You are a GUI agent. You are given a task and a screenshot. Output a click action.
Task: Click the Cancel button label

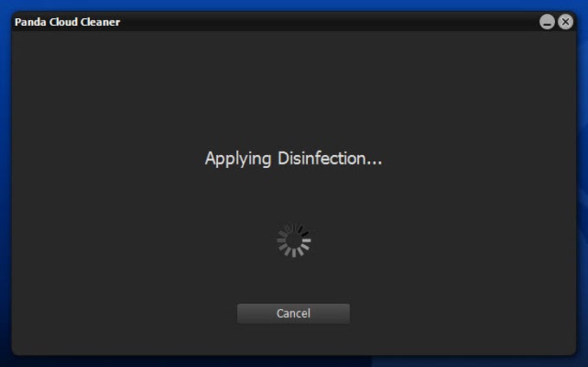click(293, 313)
